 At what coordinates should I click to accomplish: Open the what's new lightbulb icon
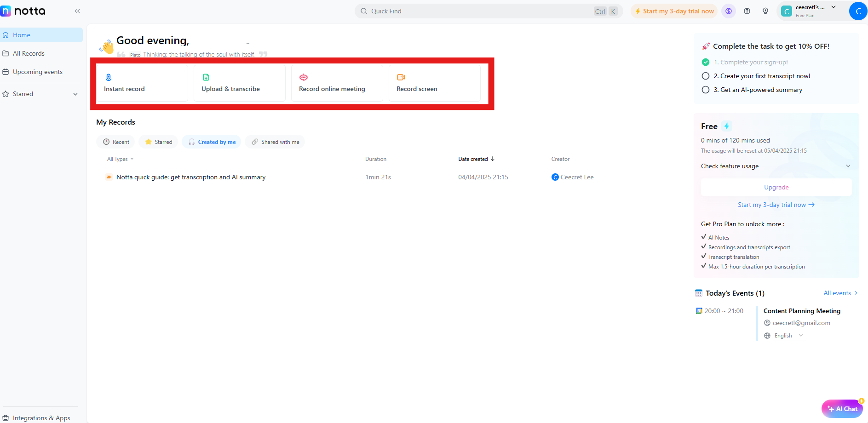765,11
